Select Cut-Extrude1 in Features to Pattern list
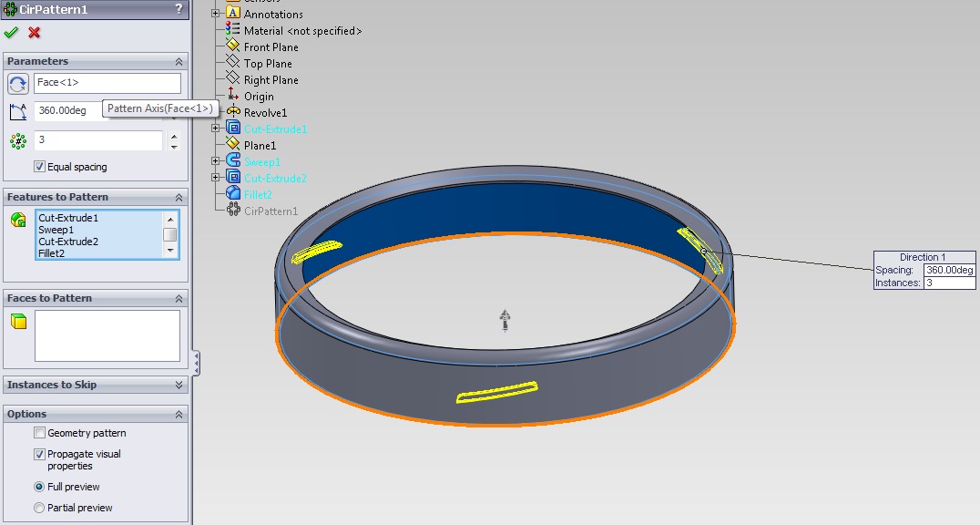Viewport: 980px width, 525px height. (x=68, y=218)
